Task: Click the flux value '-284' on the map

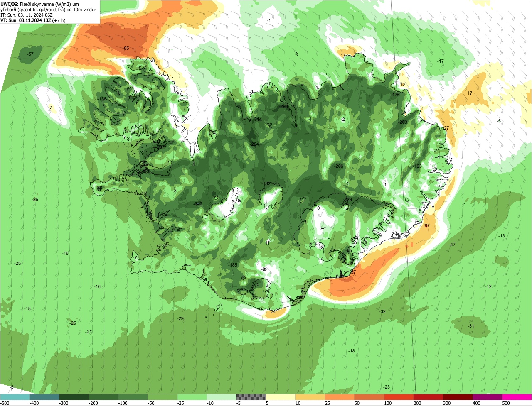Action: [254, 144]
